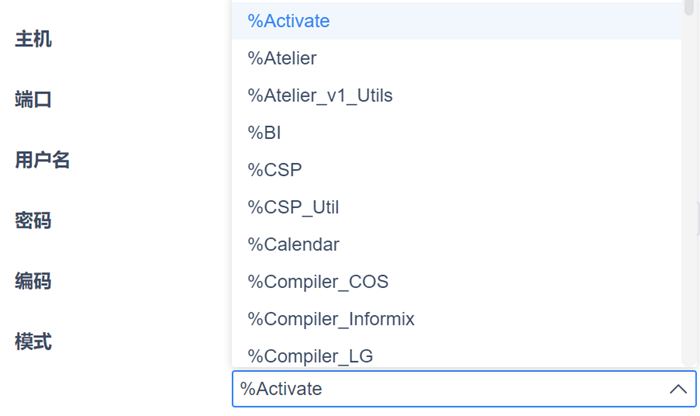Screen dimensions: 700x416
Task: Click the 编码 field label
Action: coord(33,281)
